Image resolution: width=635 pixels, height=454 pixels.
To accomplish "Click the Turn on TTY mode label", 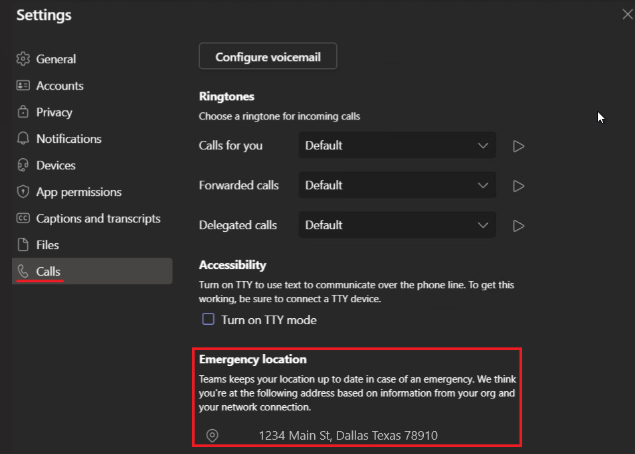I will [x=269, y=320].
